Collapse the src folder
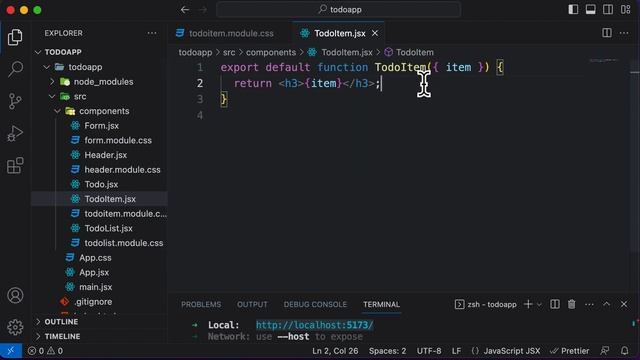640x360 pixels. [x=99, y=96]
